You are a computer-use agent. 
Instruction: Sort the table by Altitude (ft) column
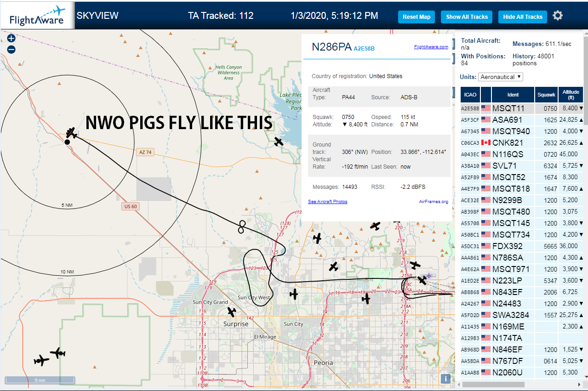tap(571, 95)
